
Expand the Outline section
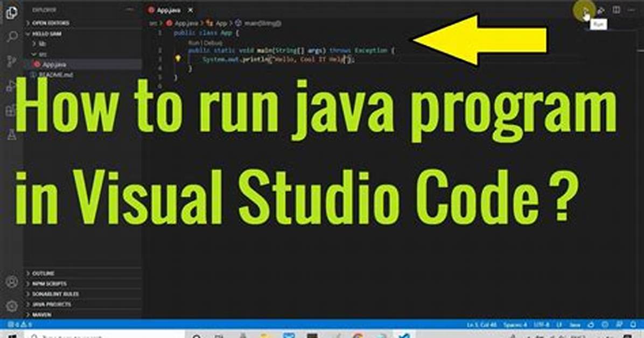(x=82, y=273)
